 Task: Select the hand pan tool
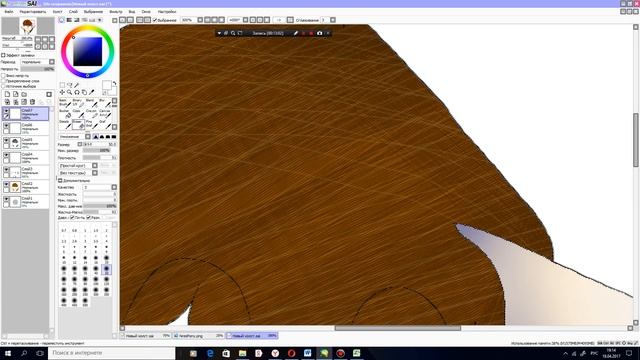pyautogui.click(x=84, y=92)
